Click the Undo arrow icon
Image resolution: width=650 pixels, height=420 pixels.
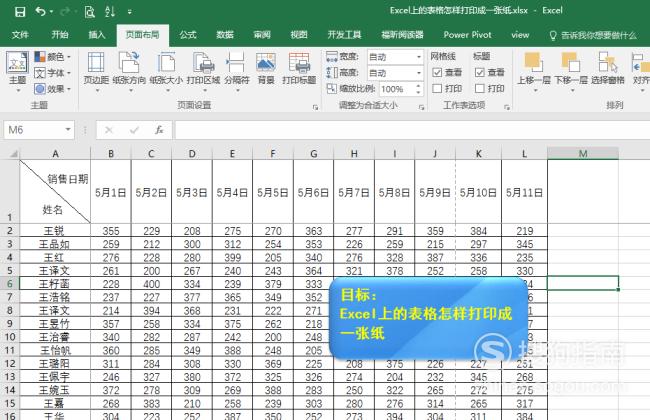pos(41,11)
